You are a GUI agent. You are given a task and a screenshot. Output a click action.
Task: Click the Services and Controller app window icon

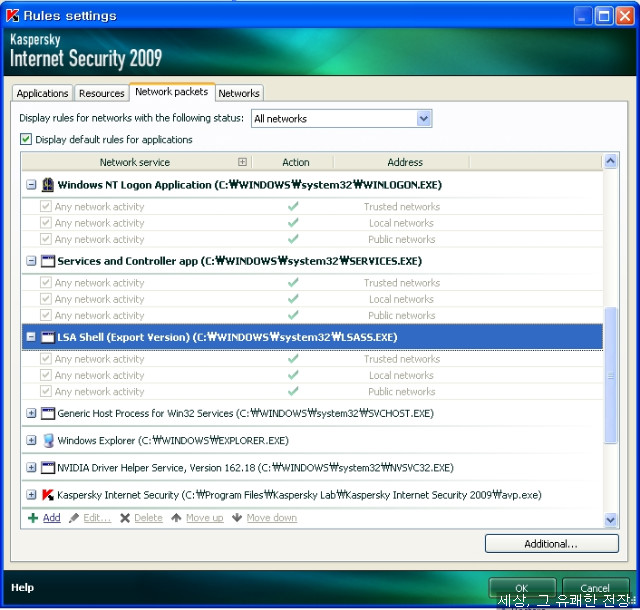[x=48, y=261]
